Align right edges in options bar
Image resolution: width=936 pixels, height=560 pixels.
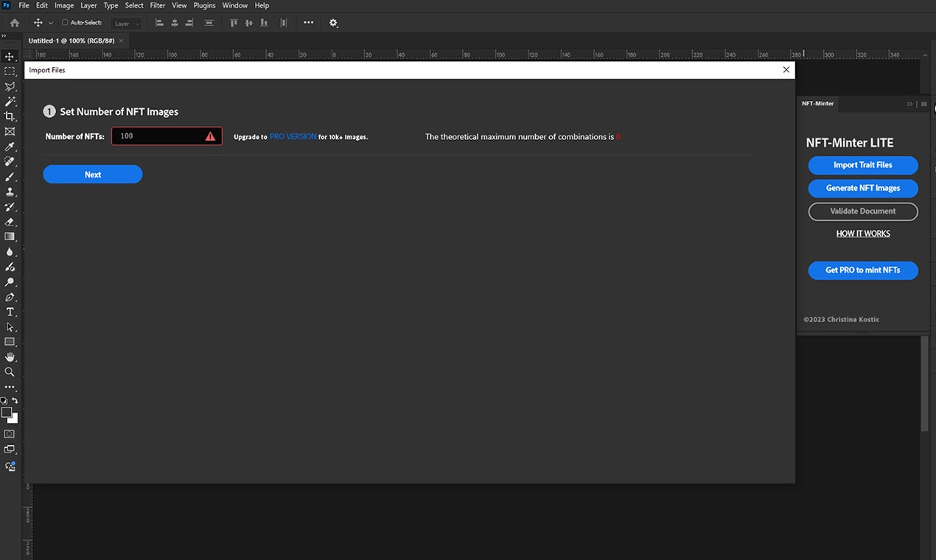click(189, 23)
